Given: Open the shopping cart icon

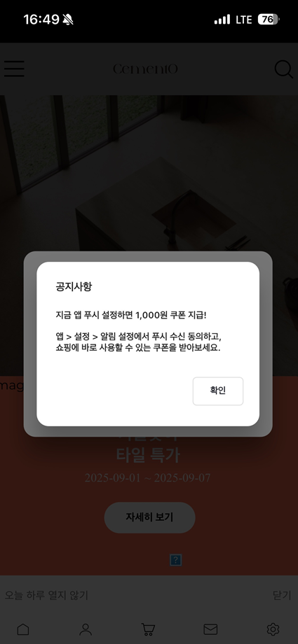Looking at the screenshot, I should [148, 629].
